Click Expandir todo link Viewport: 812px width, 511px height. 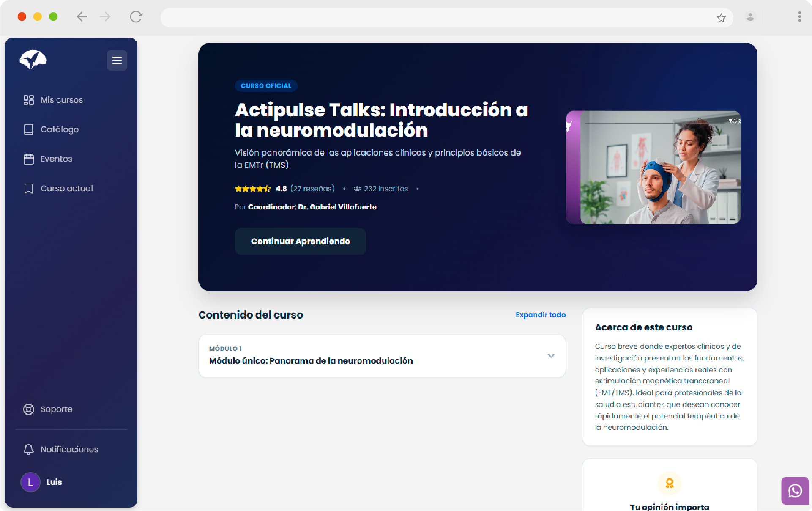coord(541,315)
